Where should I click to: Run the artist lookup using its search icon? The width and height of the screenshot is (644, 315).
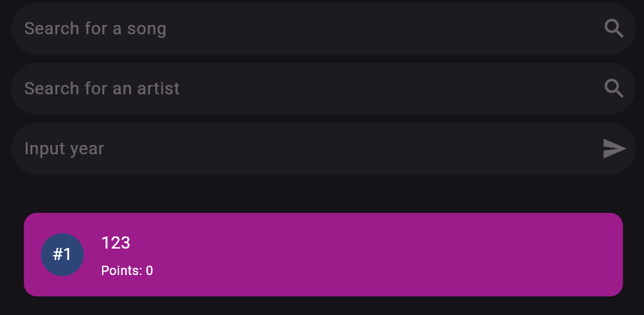(614, 89)
